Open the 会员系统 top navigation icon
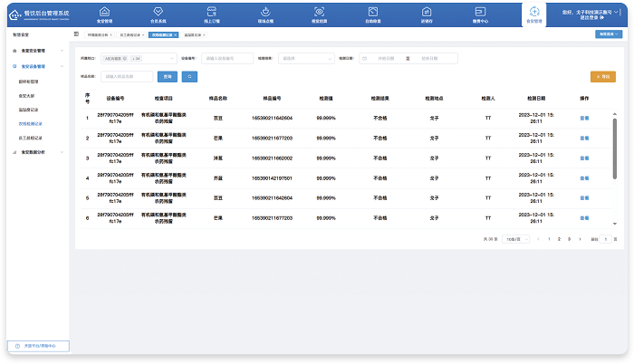The image size is (634, 364). pyautogui.click(x=158, y=14)
